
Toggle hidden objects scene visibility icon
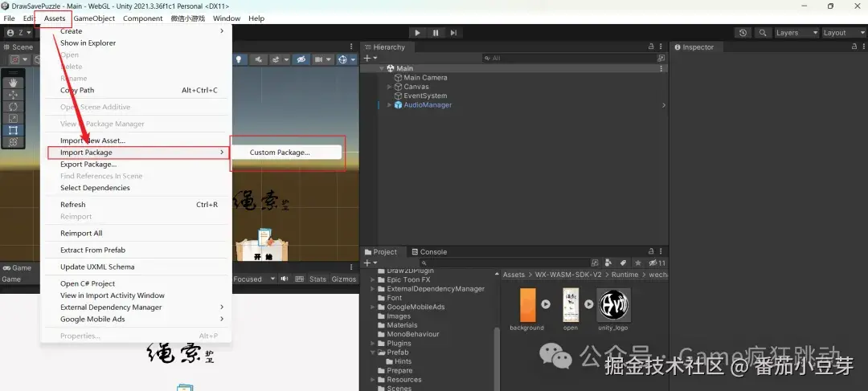pyautogui.click(x=301, y=59)
